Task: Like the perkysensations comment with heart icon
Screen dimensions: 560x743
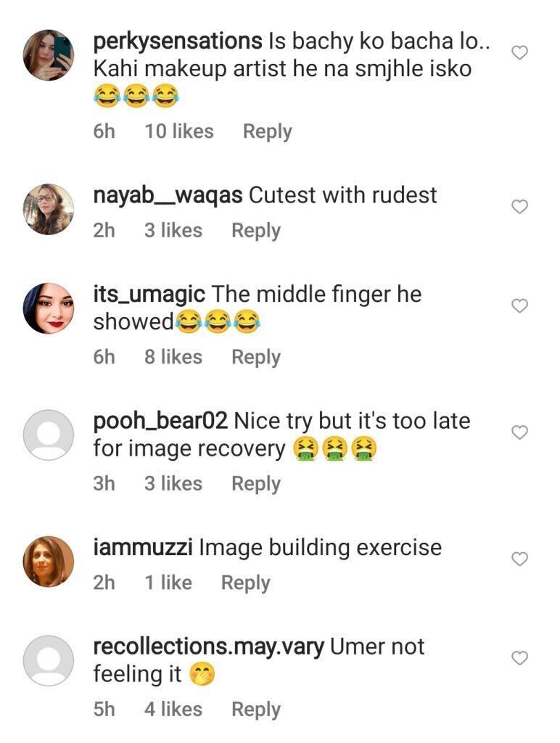Action: [x=519, y=52]
